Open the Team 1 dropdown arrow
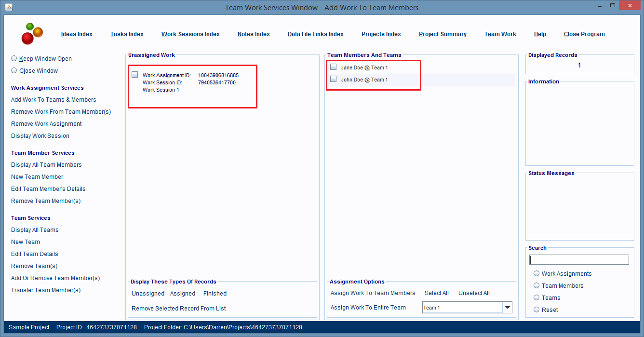The image size is (644, 337). click(507, 308)
